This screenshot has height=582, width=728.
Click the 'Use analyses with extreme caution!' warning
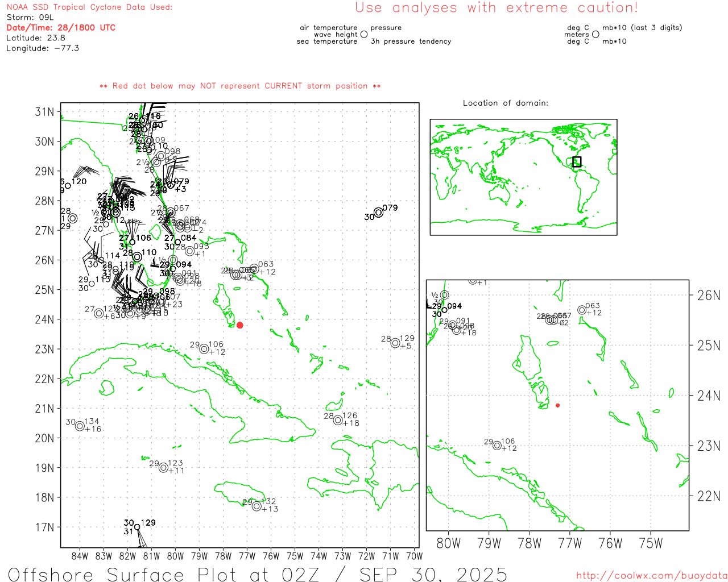coord(497,8)
